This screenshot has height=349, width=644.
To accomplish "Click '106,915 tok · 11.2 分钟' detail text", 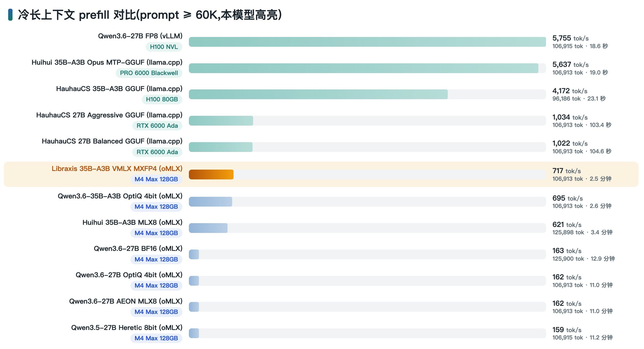I will point(582,338).
